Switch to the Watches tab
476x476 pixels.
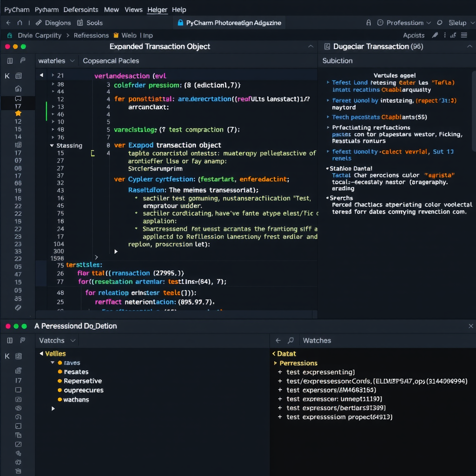[317, 340]
